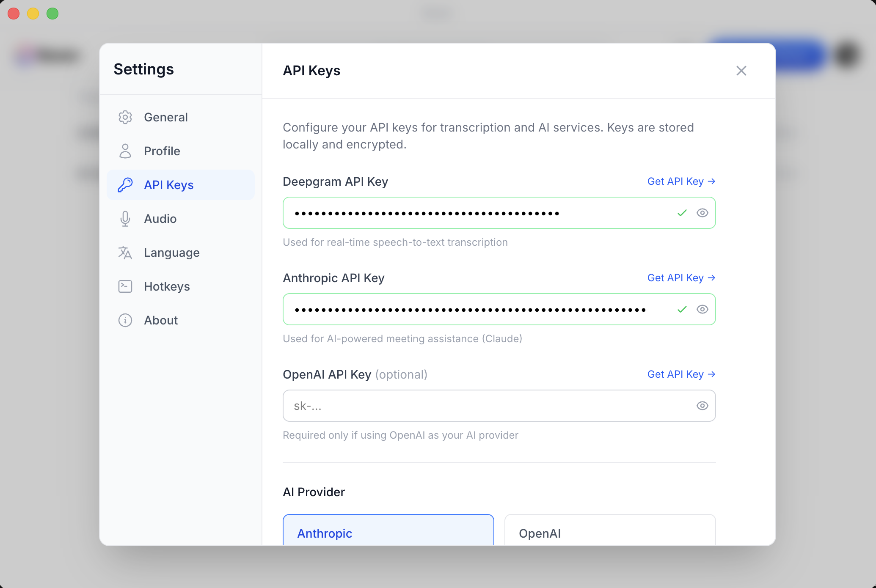Click the Get API Key link for OpenAI
Image resolution: width=876 pixels, height=588 pixels.
[681, 374]
